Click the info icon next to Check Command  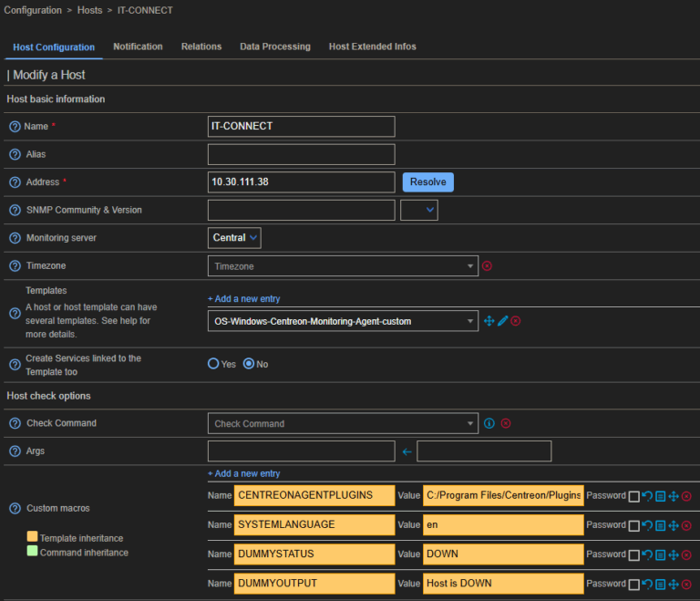pos(489,423)
